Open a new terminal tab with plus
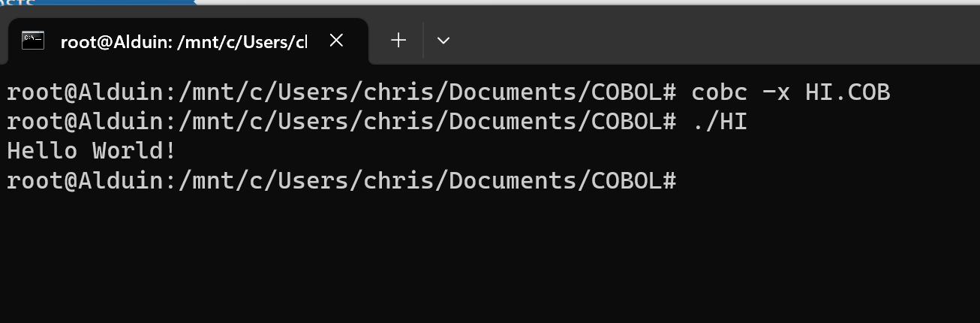The width and height of the screenshot is (980, 323). click(x=398, y=41)
